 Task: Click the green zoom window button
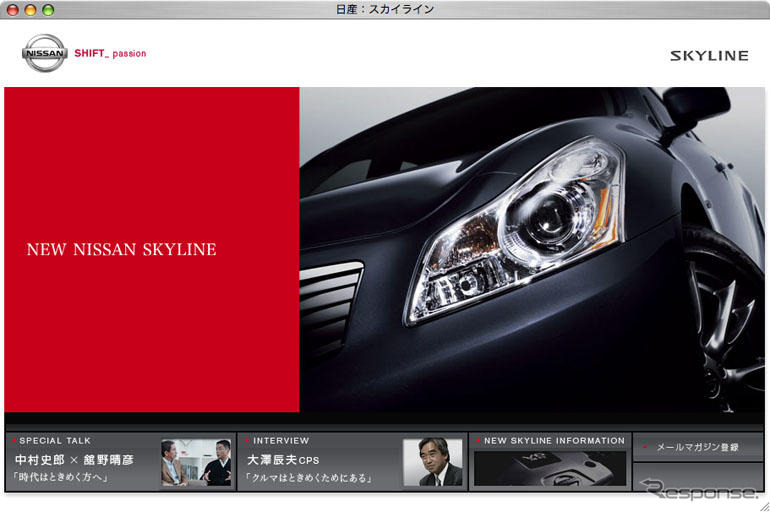coord(48,9)
